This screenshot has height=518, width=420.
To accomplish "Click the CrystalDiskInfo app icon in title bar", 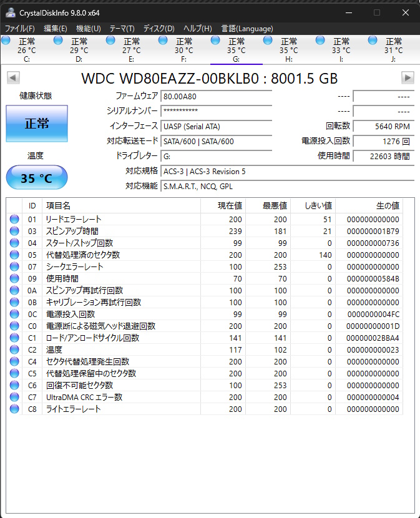I will (9, 12).
